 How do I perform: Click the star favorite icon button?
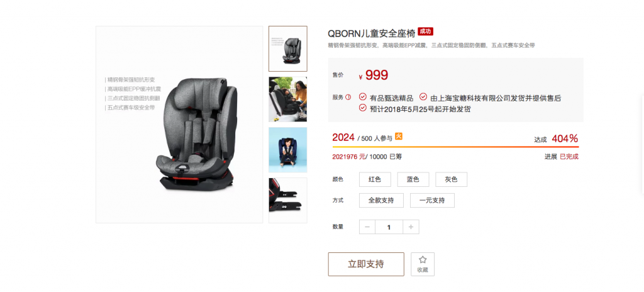coord(422,264)
